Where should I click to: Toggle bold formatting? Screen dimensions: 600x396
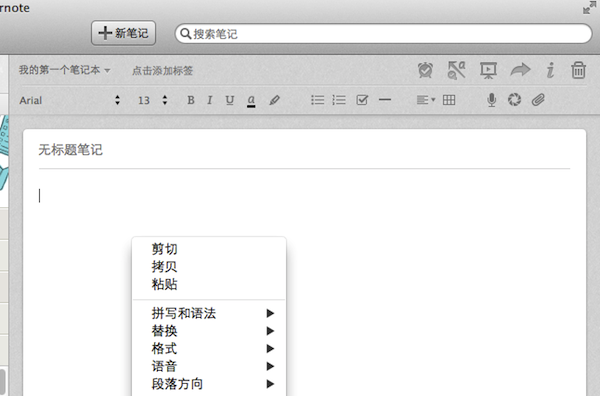coord(191,100)
